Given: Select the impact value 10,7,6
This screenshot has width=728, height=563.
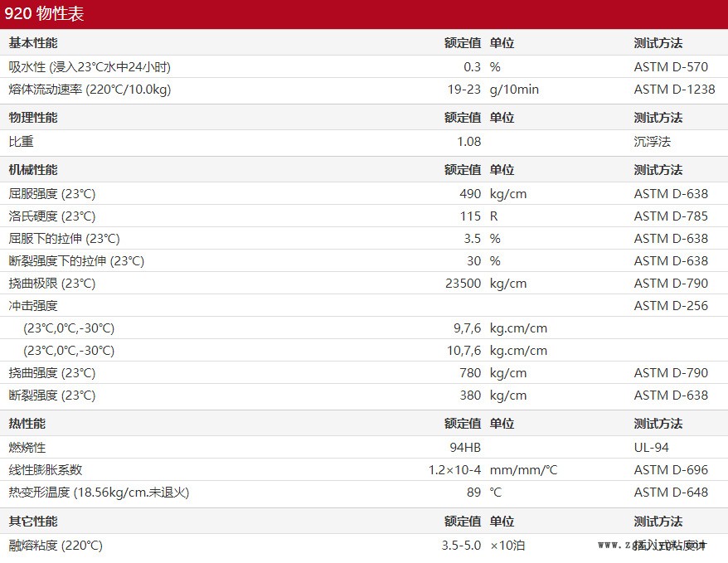Looking at the screenshot, I should tap(464, 351).
